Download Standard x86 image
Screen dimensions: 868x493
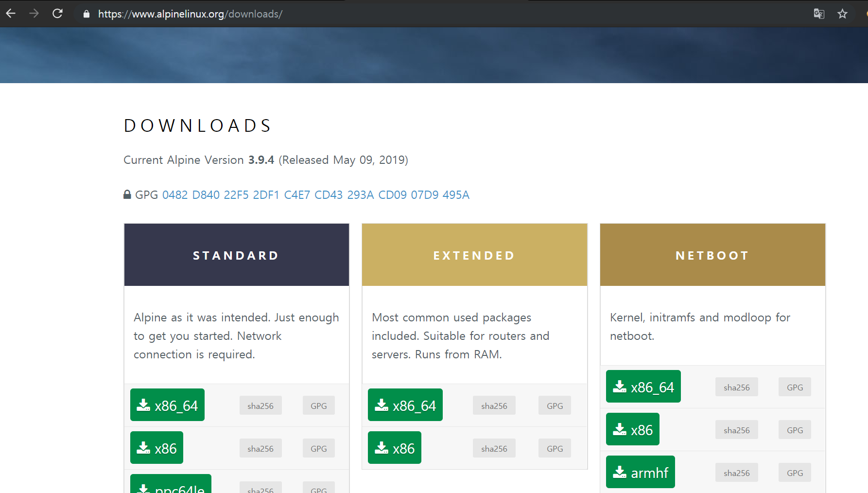pos(156,448)
